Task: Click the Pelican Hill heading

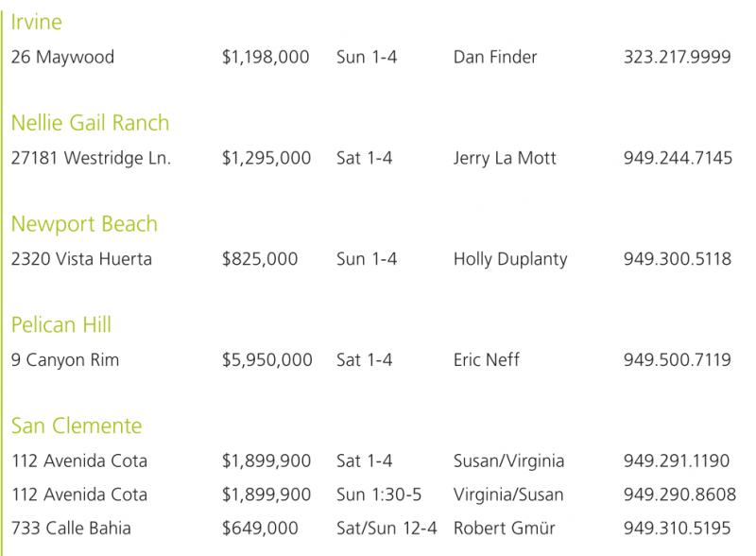Action: (61, 326)
